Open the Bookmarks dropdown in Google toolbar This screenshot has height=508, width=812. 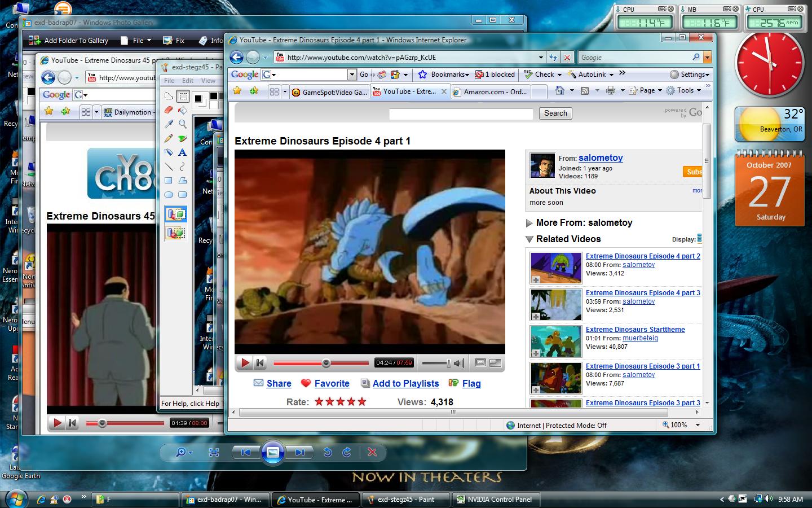[x=444, y=74]
